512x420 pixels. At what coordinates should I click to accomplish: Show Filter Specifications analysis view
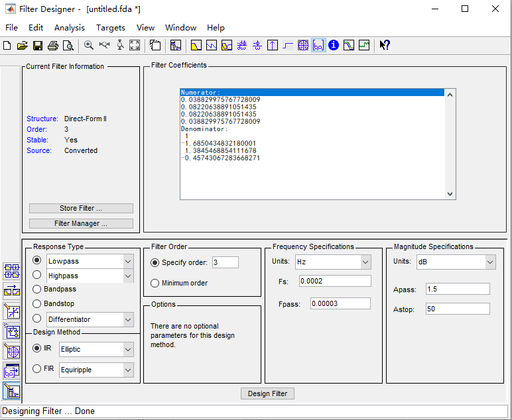[175, 45]
